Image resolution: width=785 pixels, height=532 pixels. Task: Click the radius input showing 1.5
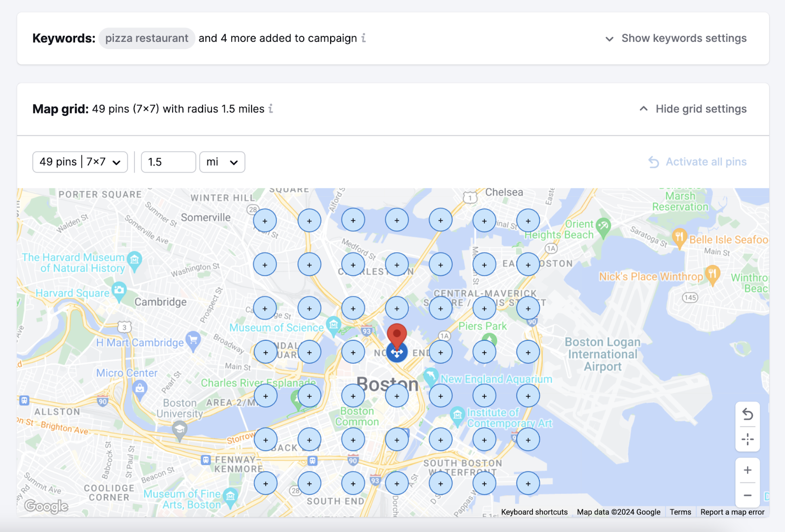pyautogui.click(x=168, y=162)
